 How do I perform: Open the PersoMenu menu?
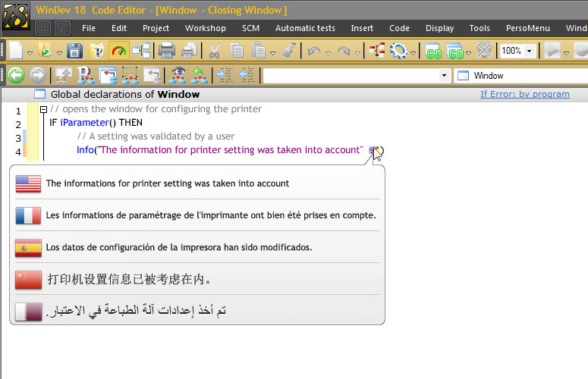tap(527, 28)
